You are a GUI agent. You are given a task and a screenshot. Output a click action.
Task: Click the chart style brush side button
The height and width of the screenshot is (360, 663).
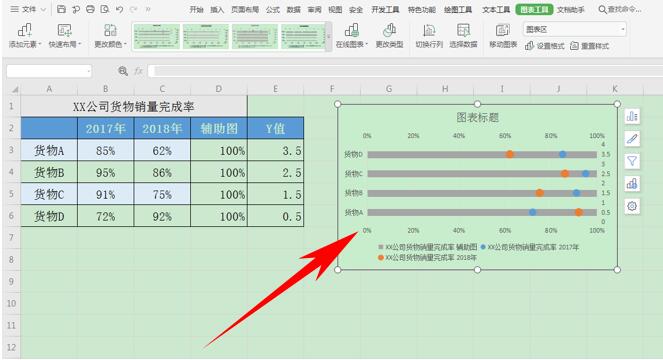coord(632,139)
